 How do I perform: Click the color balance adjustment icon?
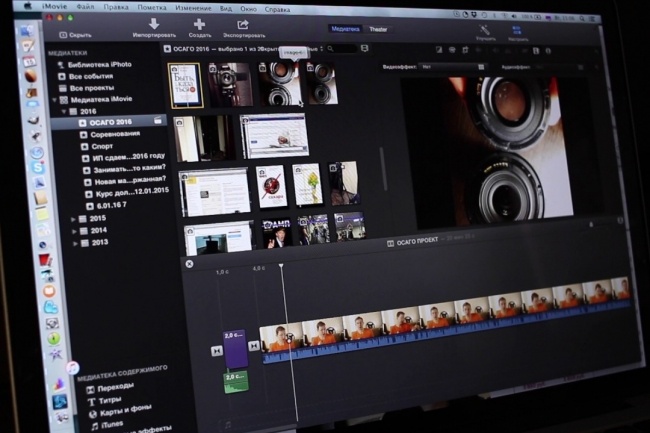439,50
